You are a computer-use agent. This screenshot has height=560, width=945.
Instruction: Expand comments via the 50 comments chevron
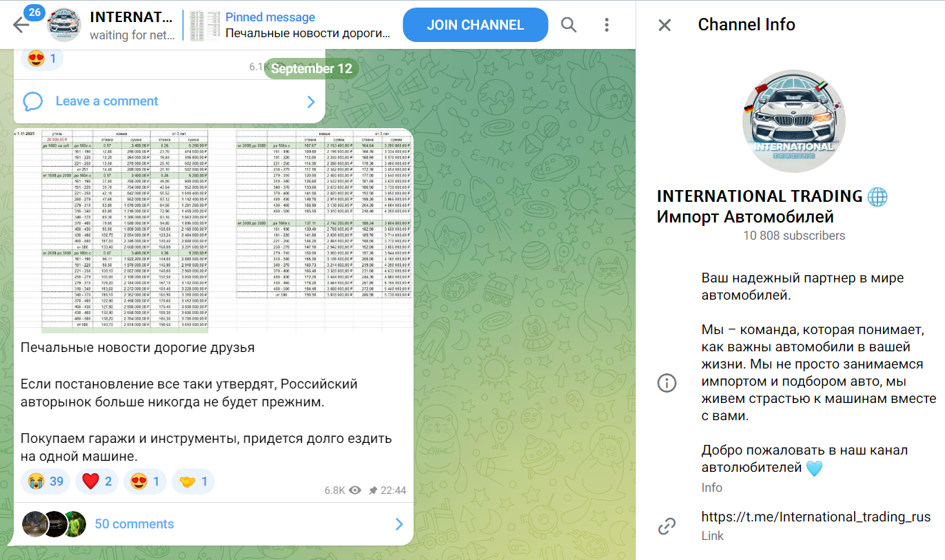tap(399, 524)
